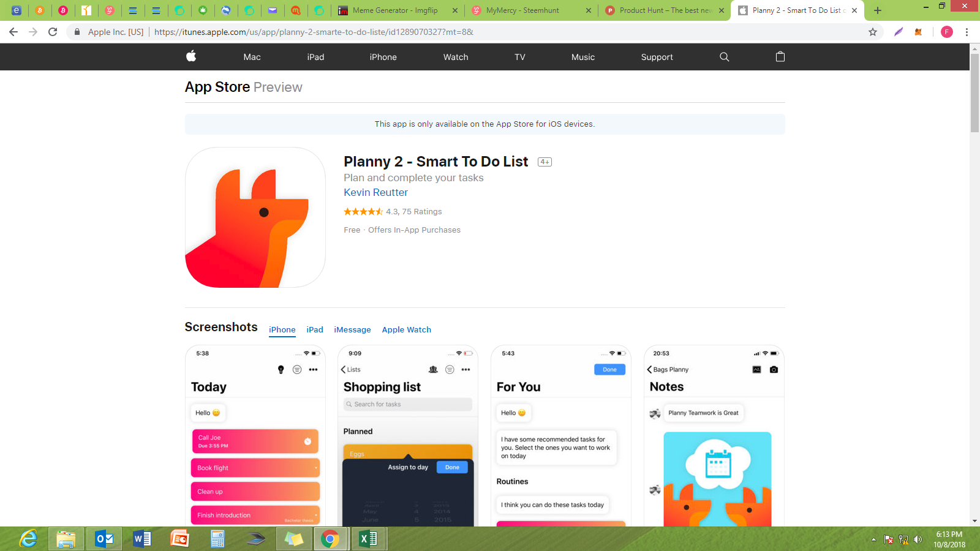Bookmark this page with the star icon
Viewport: 980px width, 551px height.
coord(873,32)
